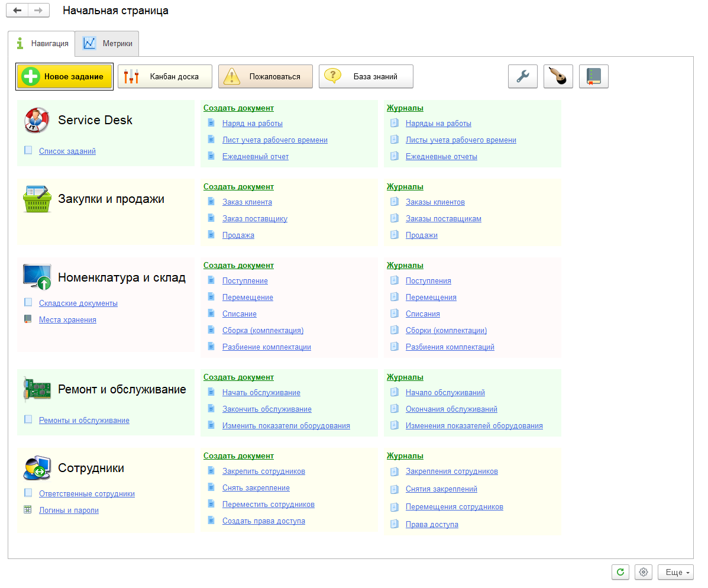Select the Навигация tab
Viewport: 708px width, 588px height.
point(41,43)
